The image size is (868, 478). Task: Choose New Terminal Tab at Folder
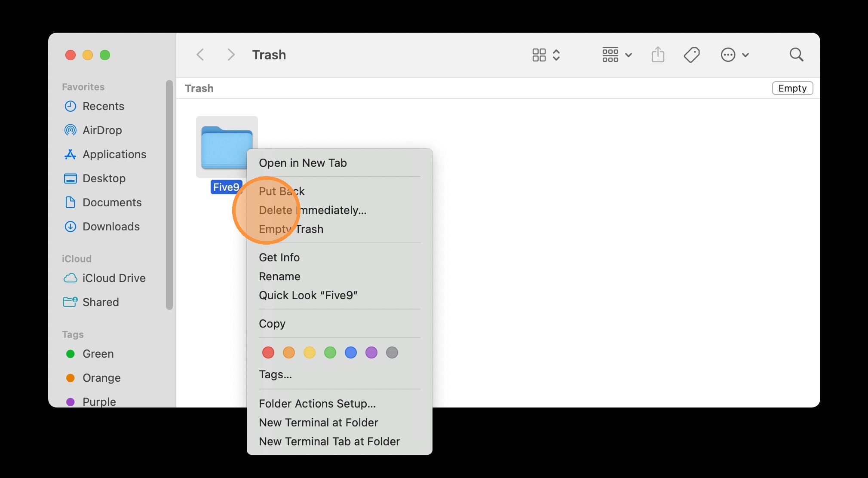coord(339,441)
